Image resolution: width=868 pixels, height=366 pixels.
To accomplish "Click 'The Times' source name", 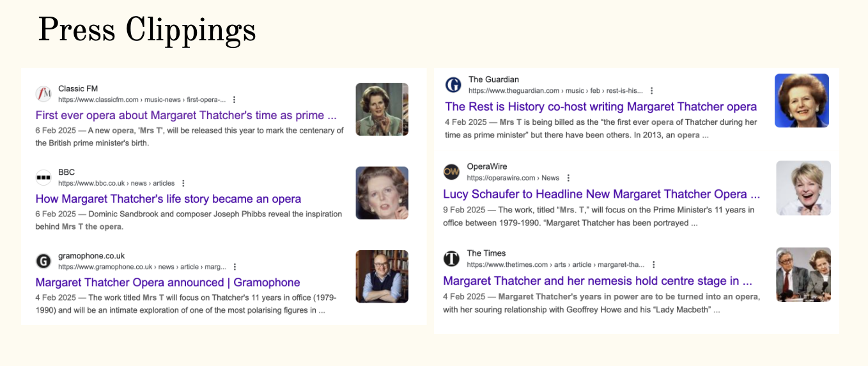I will [486, 253].
